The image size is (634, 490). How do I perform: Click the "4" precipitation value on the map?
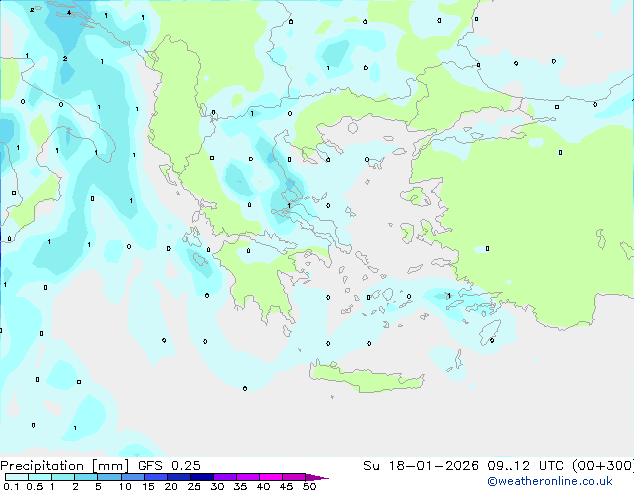coord(69,13)
